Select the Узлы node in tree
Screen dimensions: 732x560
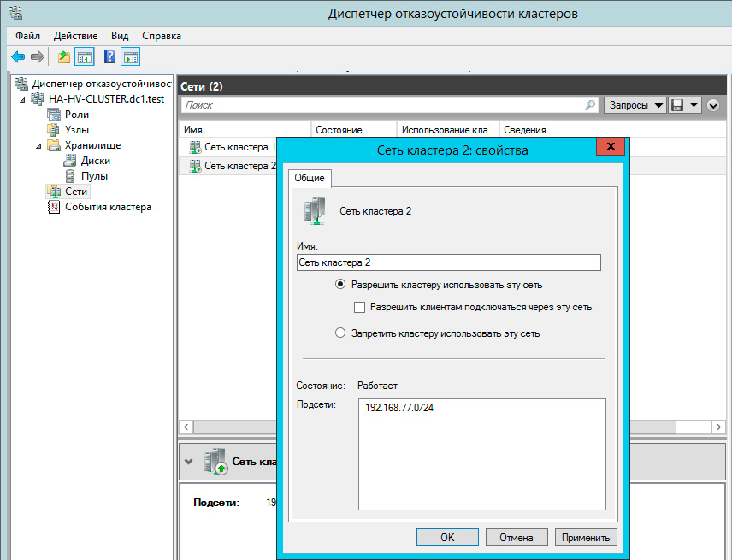[76, 130]
